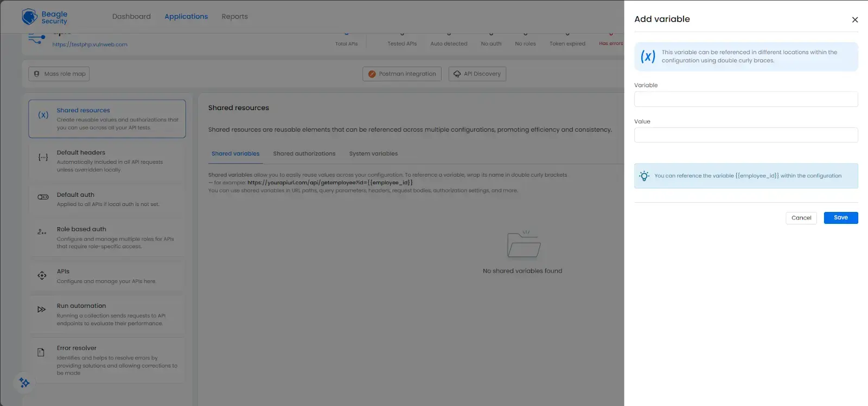The image size is (868, 406).
Task: Click the Save button
Action: [840, 218]
